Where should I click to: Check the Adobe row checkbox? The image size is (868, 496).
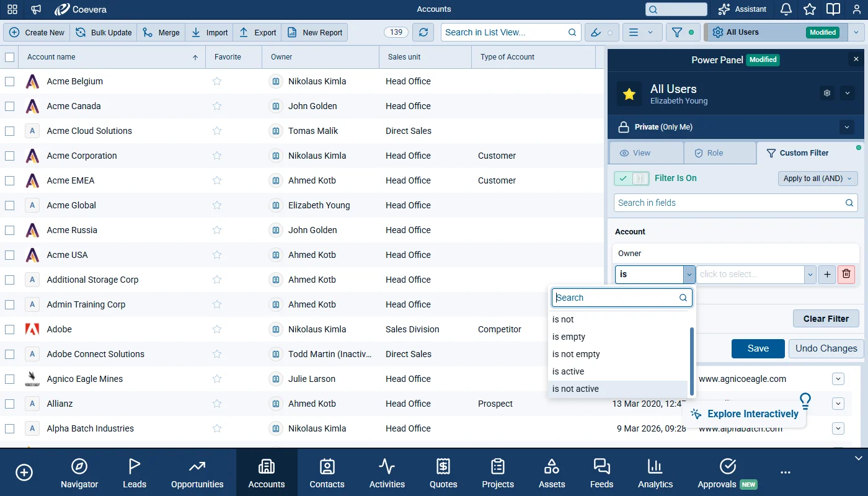(x=10, y=329)
